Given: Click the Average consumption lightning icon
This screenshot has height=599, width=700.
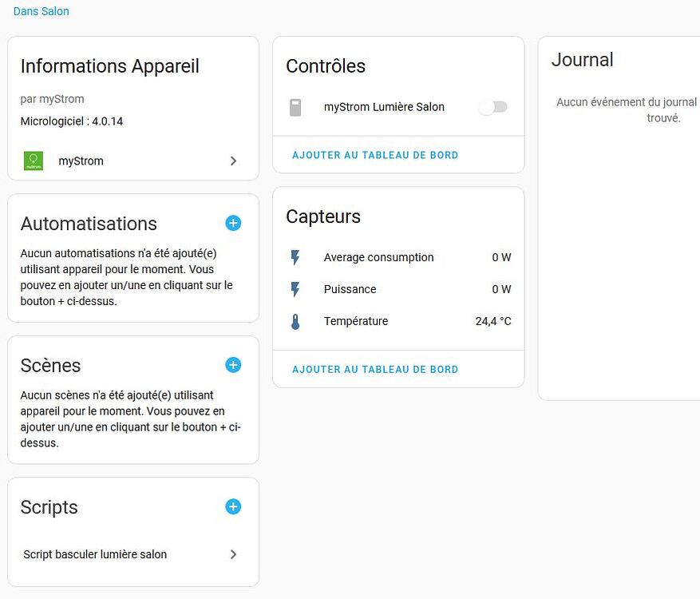Looking at the screenshot, I should pos(295,257).
